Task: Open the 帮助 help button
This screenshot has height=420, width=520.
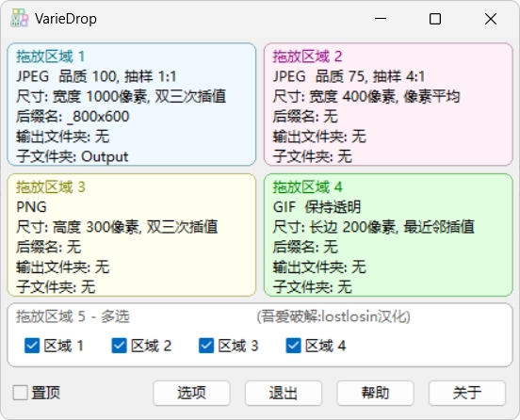Action: (x=375, y=393)
